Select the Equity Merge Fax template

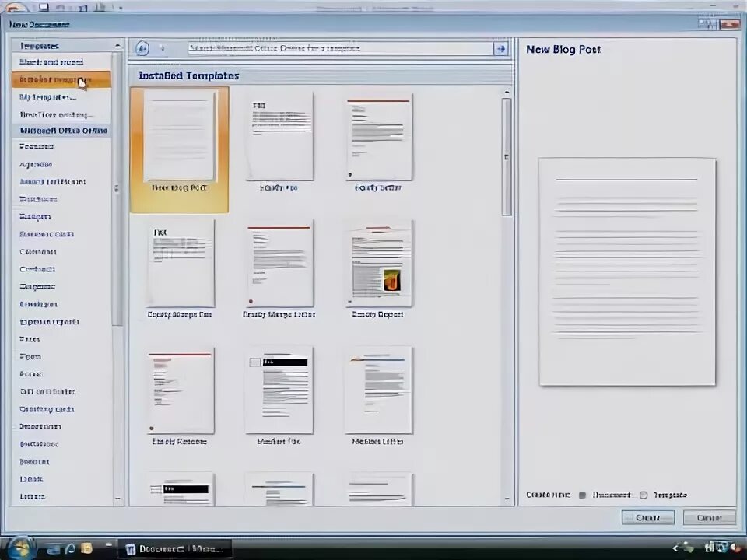180,269
